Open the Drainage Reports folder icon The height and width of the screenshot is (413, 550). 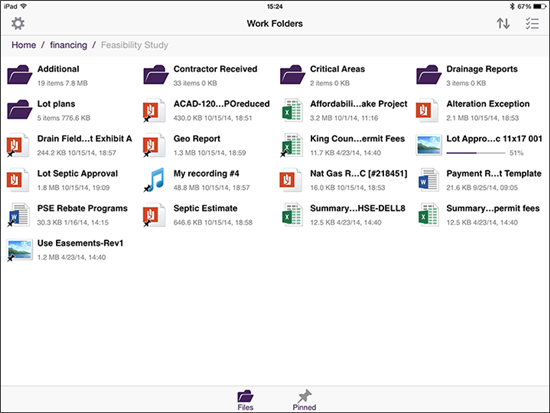[x=429, y=74]
